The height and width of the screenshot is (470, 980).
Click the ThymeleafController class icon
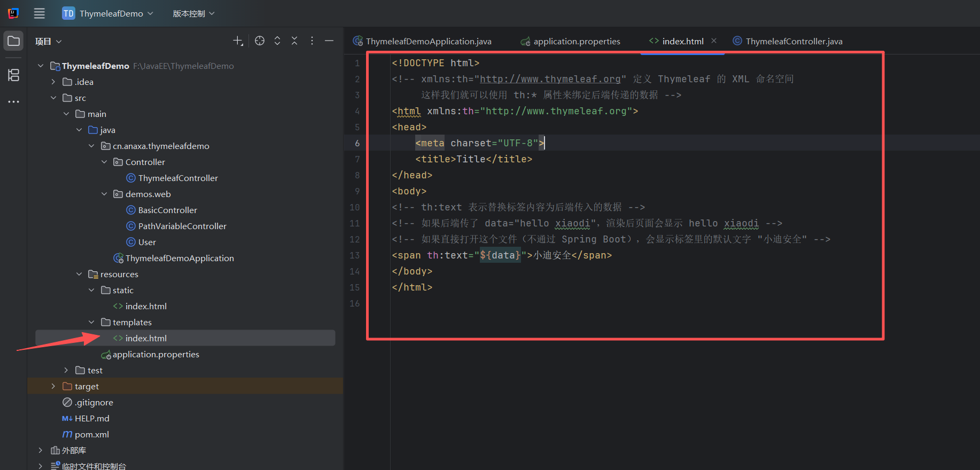[x=131, y=178]
